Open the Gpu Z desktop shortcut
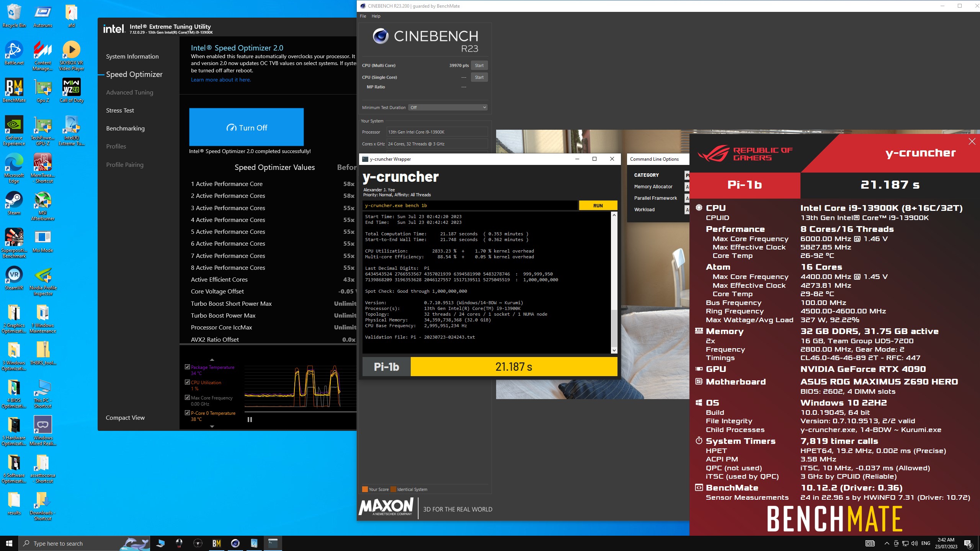The image size is (980, 551). click(43, 91)
